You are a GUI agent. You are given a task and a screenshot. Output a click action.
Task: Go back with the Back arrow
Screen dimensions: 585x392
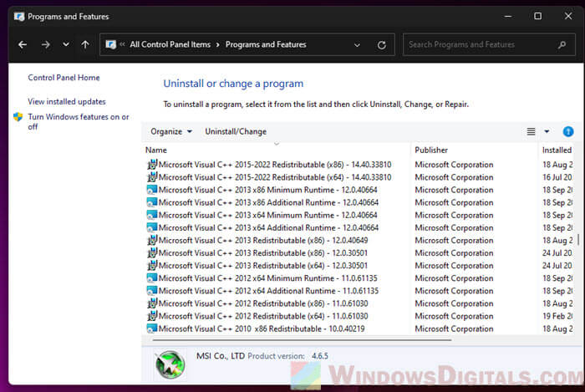point(23,45)
